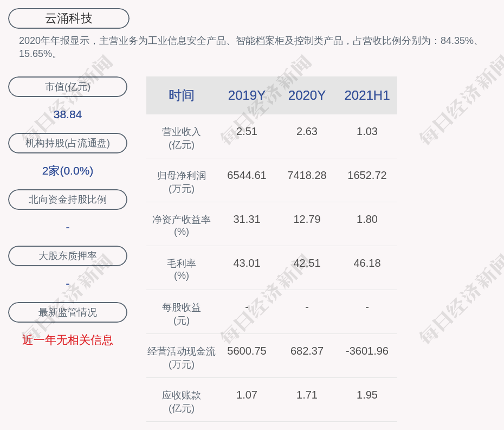The height and width of the screenshot is (430, 504).
Task: Click the cash flow value -3601.96
Action: 367,351
